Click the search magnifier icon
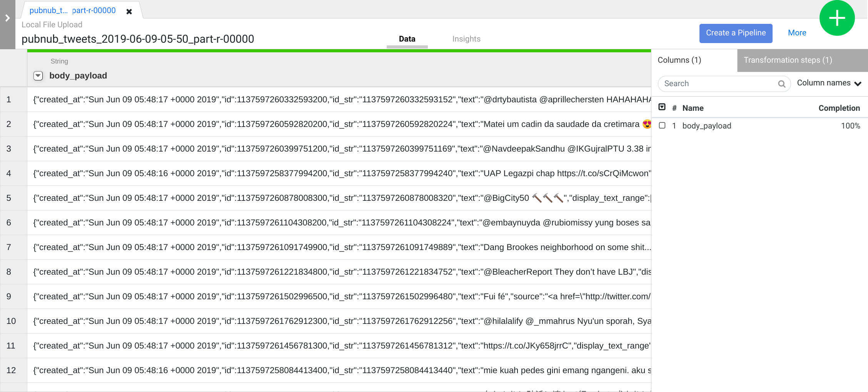The height and width of the screenshot is (392, 868). [782, 84]
